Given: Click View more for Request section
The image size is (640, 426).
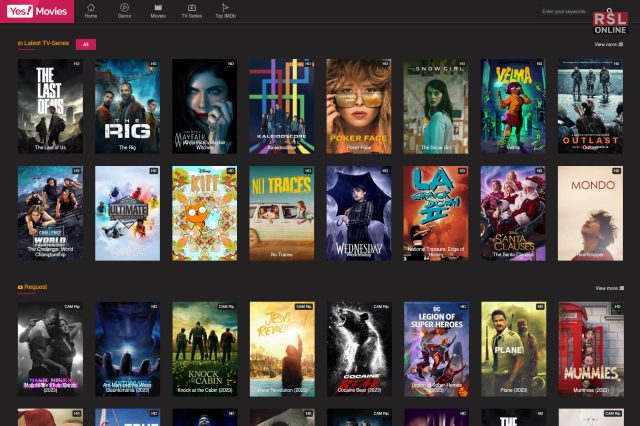Looking at the screenshot, I should click(609, 288).
